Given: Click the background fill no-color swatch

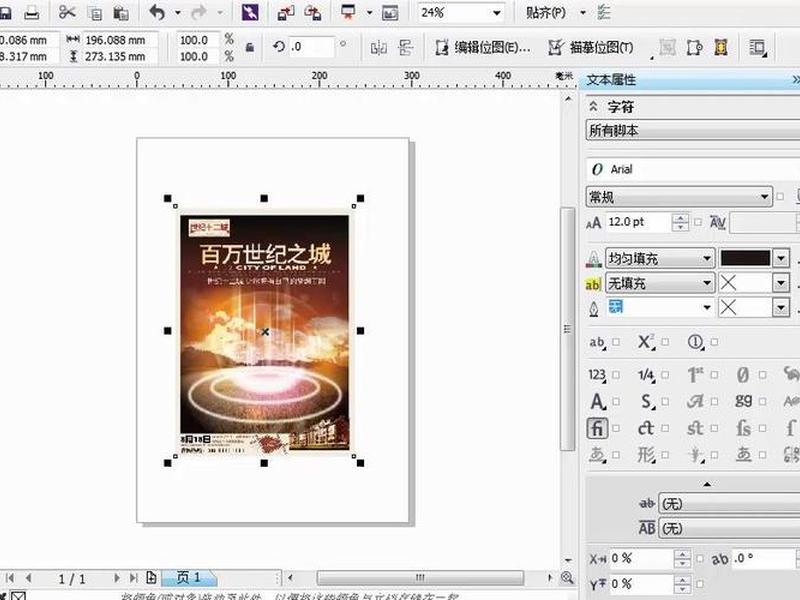Looking at the screenshot, I should pyautogui.click(x=744, y=282).
